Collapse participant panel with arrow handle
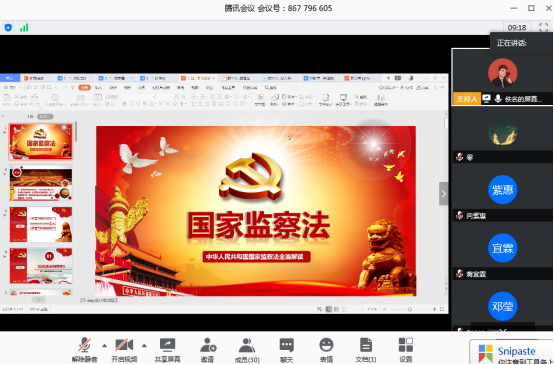The image size is (554, 365). (x=444, y=194)
